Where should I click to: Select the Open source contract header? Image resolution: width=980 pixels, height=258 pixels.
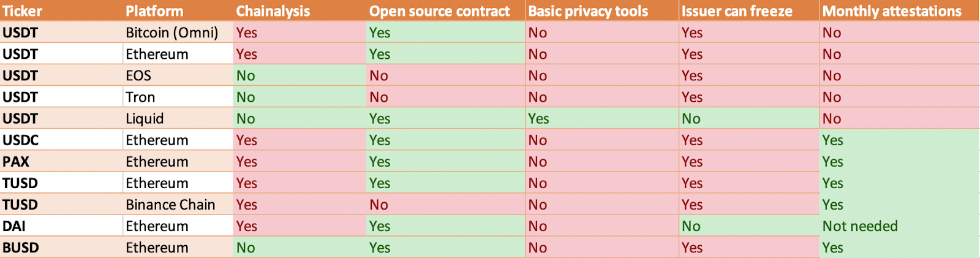(446, 11)
